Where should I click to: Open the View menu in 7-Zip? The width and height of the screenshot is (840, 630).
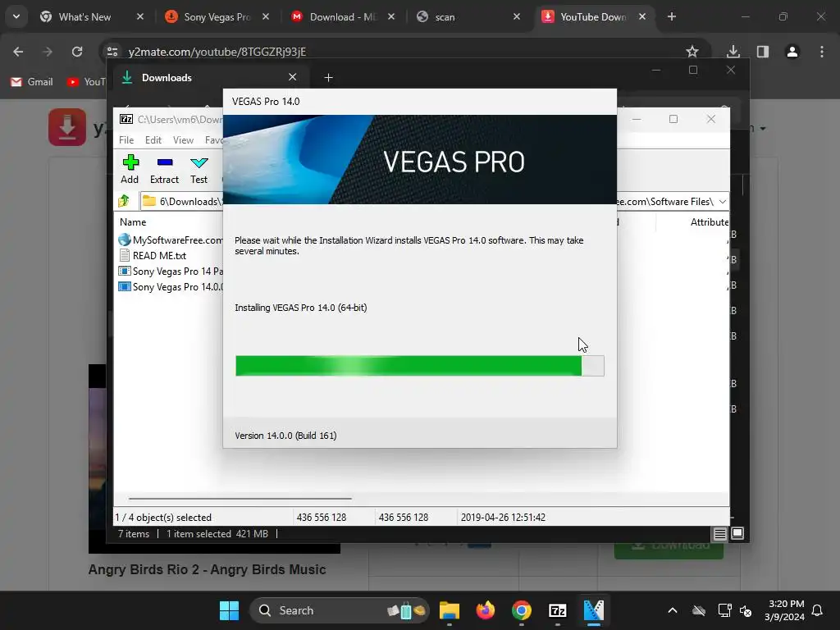coord(183,139)
